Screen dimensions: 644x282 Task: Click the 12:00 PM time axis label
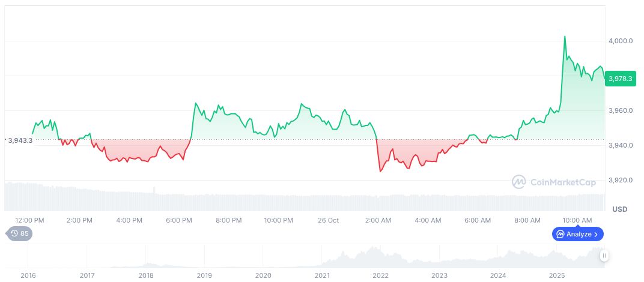click(x=29, y=220)
